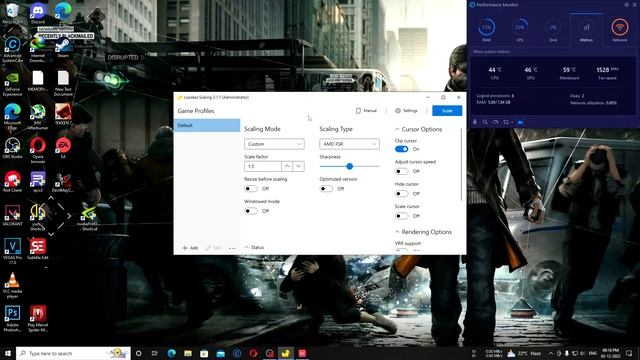Expand the Status section
640x360 pixels.
(254, 247)
